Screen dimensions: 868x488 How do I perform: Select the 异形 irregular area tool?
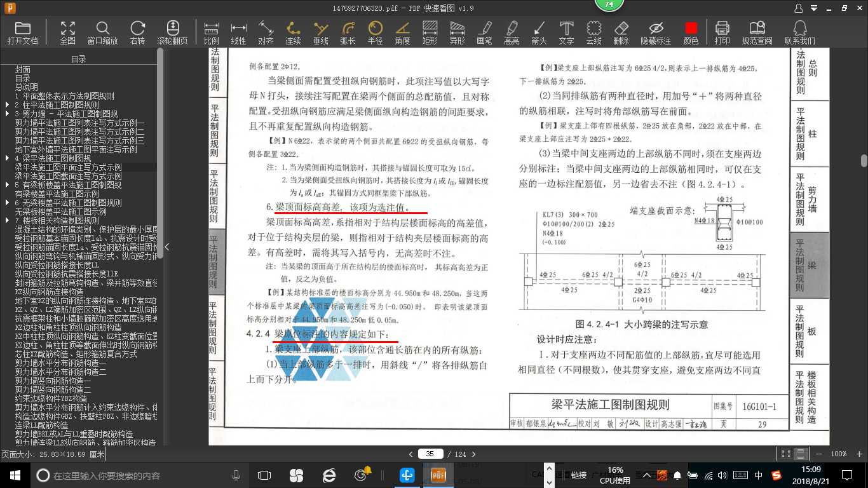click(457, 32)
